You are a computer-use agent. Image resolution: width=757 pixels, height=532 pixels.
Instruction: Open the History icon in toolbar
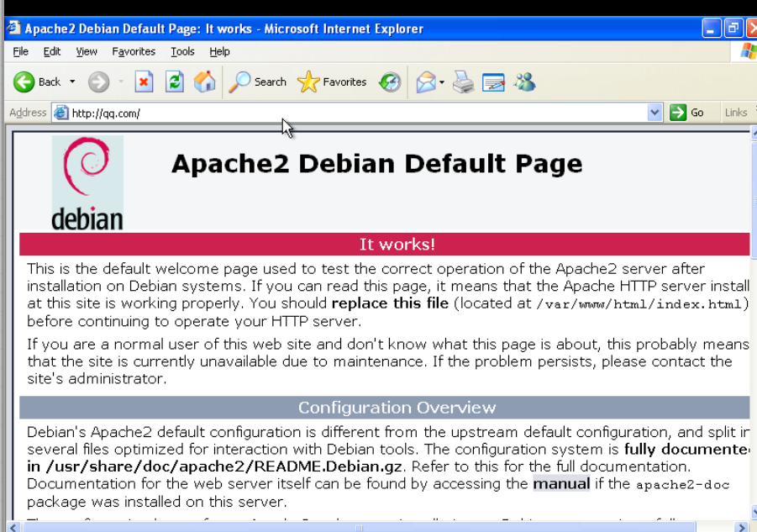click(390, 82)
